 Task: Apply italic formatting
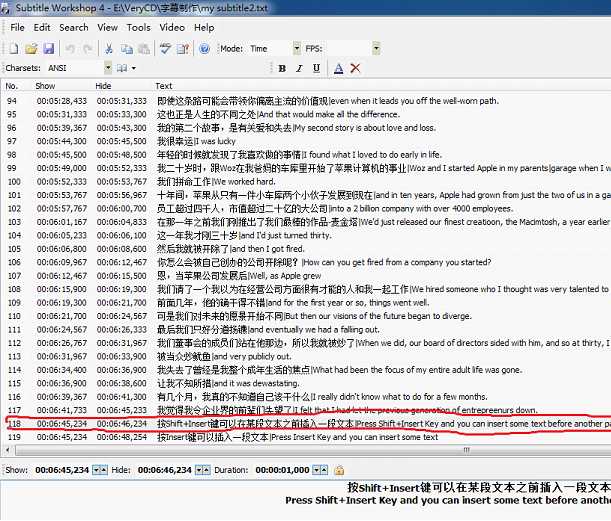tap(299, 69)
